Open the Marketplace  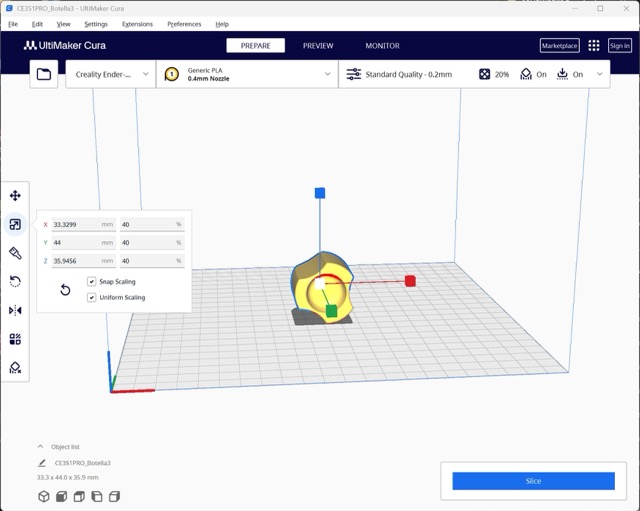coord(560,46)
